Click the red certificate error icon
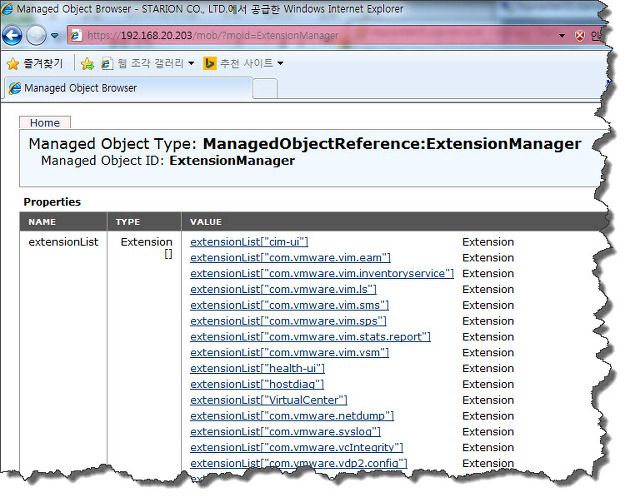Screen dimensions: 630x502 pyautogui.click(x=580, y=36)
